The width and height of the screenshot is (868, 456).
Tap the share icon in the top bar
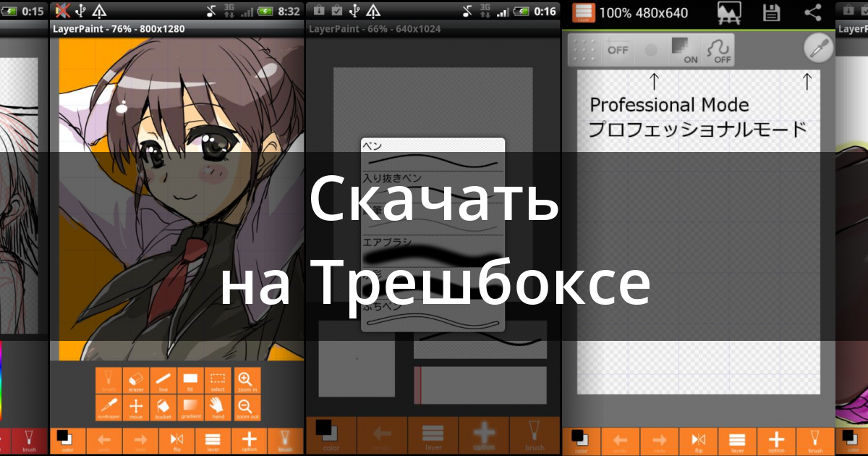point(813,12)
